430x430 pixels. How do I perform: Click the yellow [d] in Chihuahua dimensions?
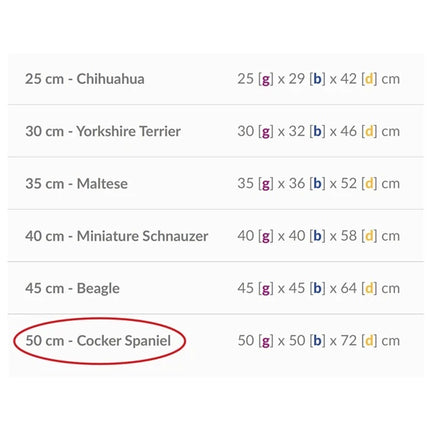pyautogui.click(x=369, y=79)
